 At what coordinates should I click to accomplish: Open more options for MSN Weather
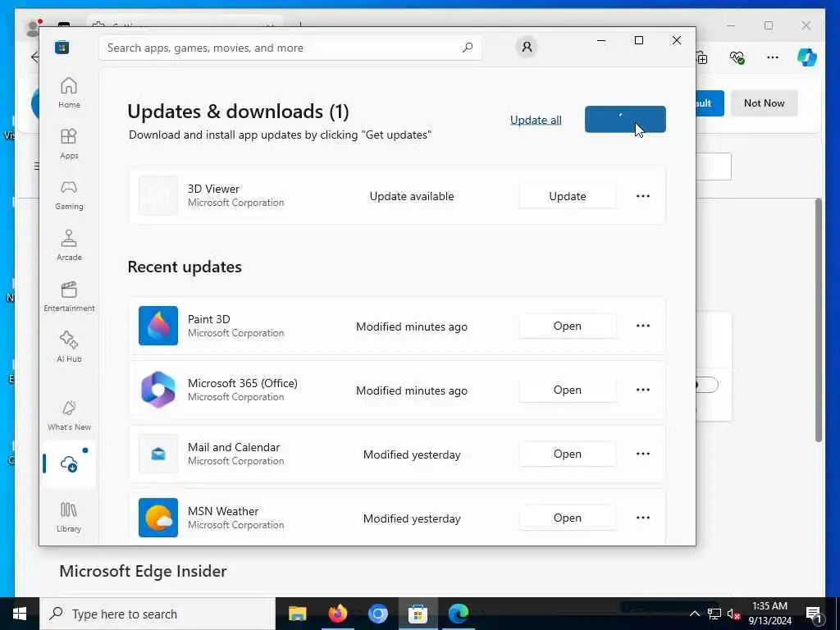[x=643, y=518]
